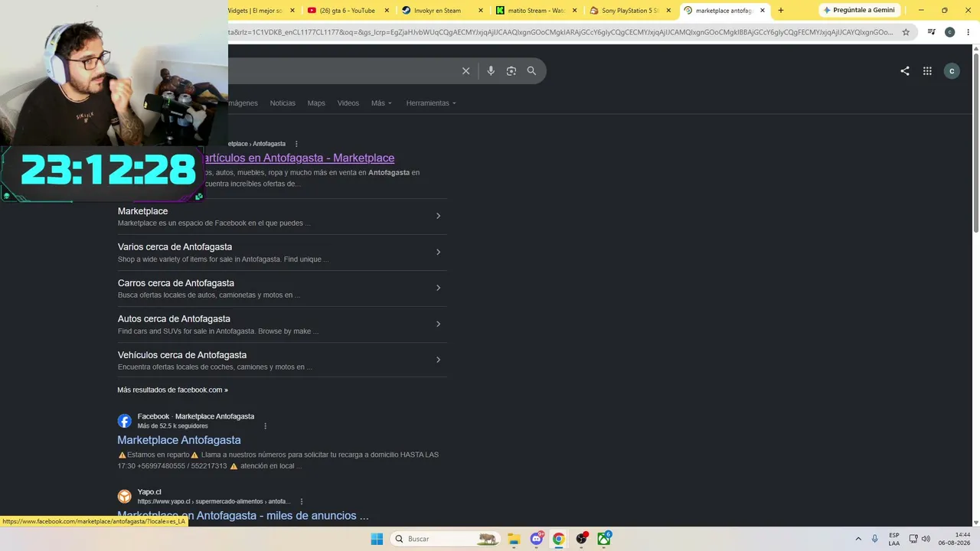Close the Sony PlayStation 5 tab
Image resolution: width=980 pixels, height=551 pixels.
[x=668, y=11]
